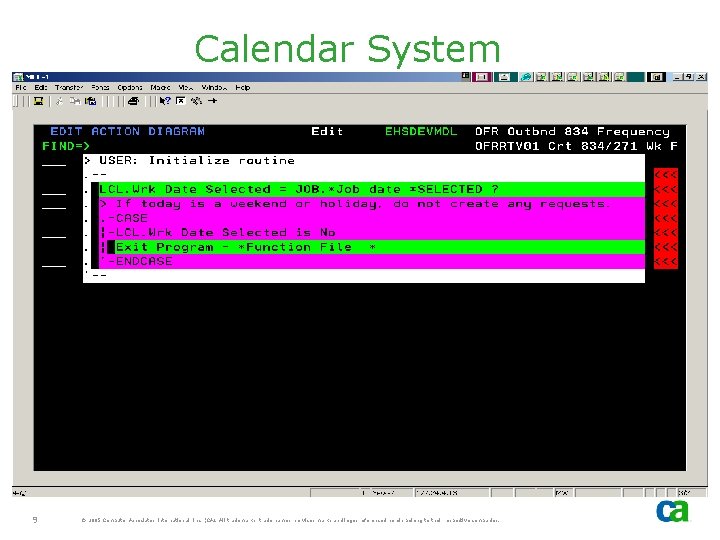Viewport: 720px width, 540px height.
Task: Click the black-background tray icon near window controls
Action: point(656,77)
